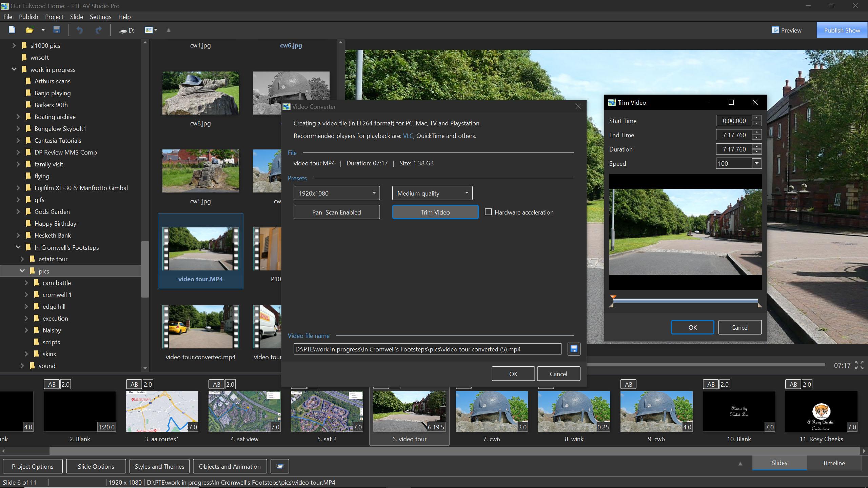Open the Publish menu
This screenshot has width=868, height=488.
tap(28, 17)
